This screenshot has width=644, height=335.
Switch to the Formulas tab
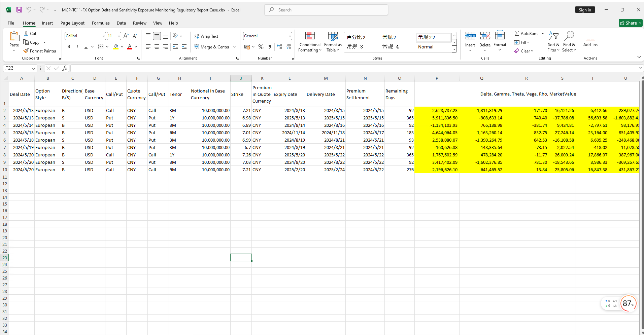pos(101,23)
